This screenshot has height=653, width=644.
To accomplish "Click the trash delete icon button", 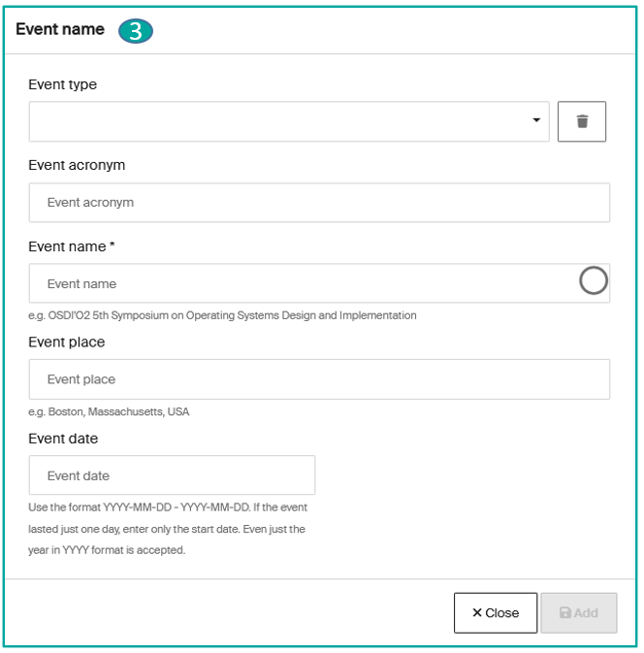I will click(x=582, y=121).
